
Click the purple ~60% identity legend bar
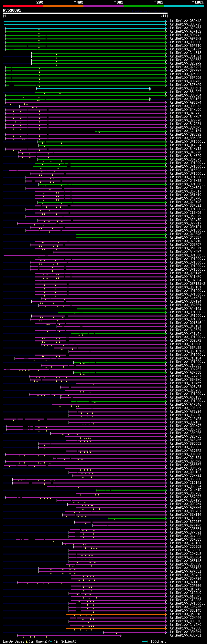(x=103, y=6)
